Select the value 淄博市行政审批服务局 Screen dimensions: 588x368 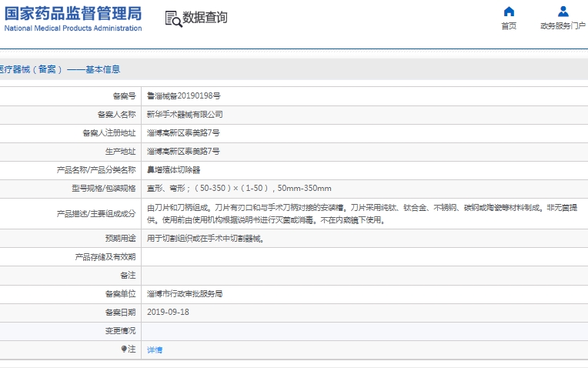pos(185,294)
